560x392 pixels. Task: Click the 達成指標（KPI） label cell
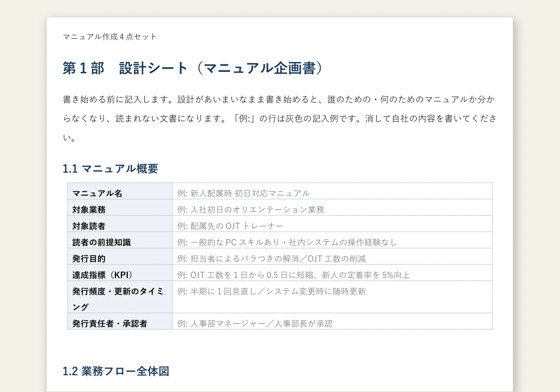[x=120, y=273]
